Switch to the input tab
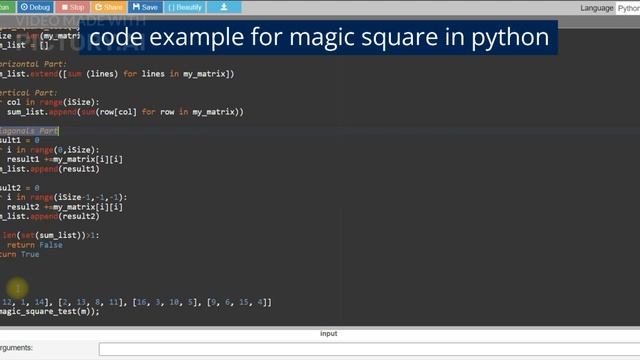The height and width of the screenshot is (360, 640). click(329, 333)
